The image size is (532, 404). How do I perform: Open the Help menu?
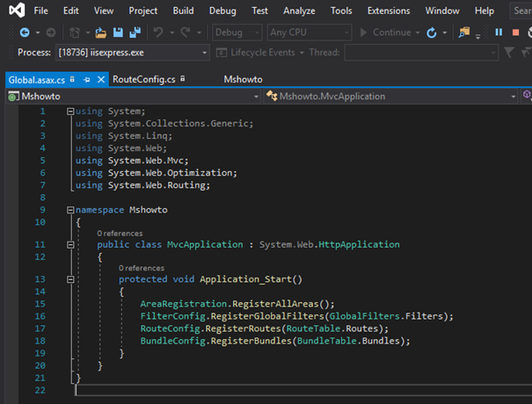(485, 11)
